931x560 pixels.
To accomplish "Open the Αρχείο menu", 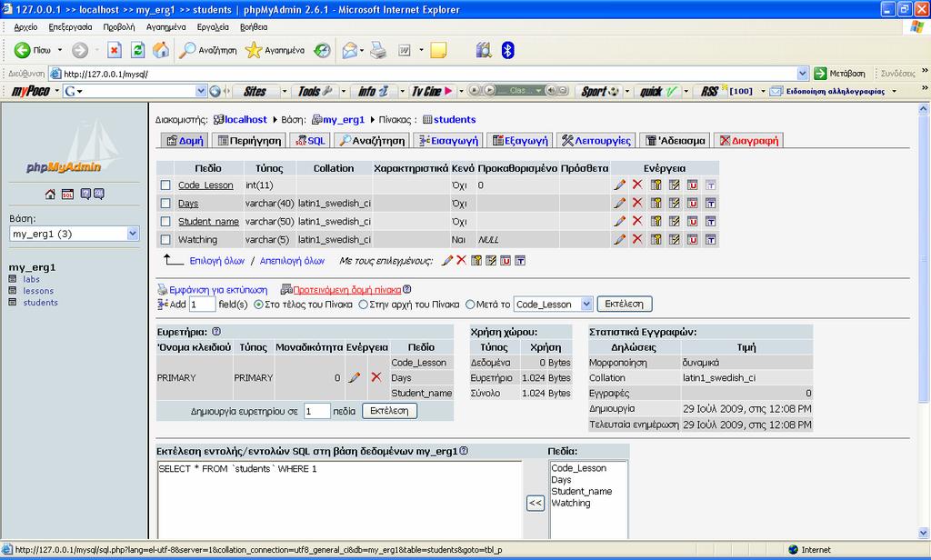I will tap(25, 27).
